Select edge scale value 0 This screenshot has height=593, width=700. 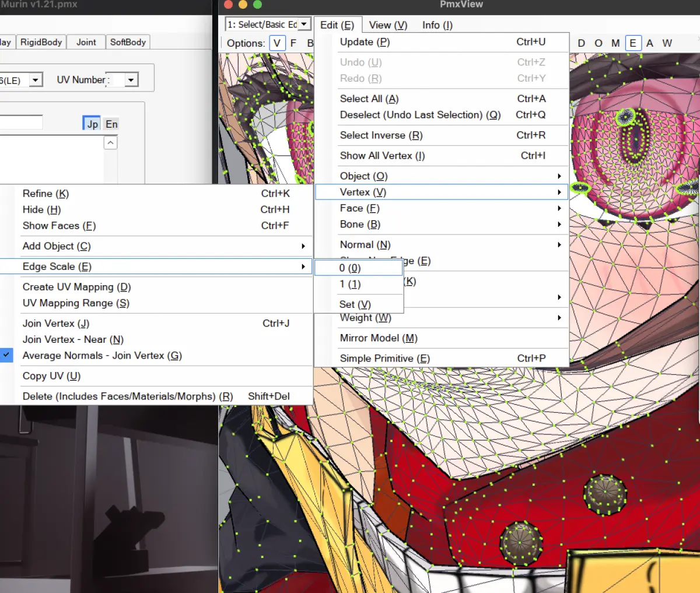click(358, 268)
